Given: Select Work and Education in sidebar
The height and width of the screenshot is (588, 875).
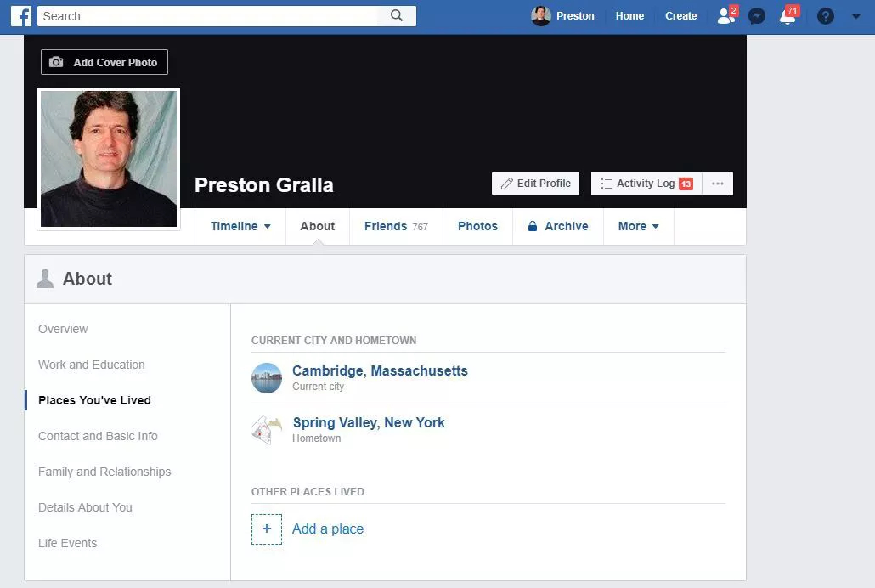Looking at the screenshot, I should point(91,365).
